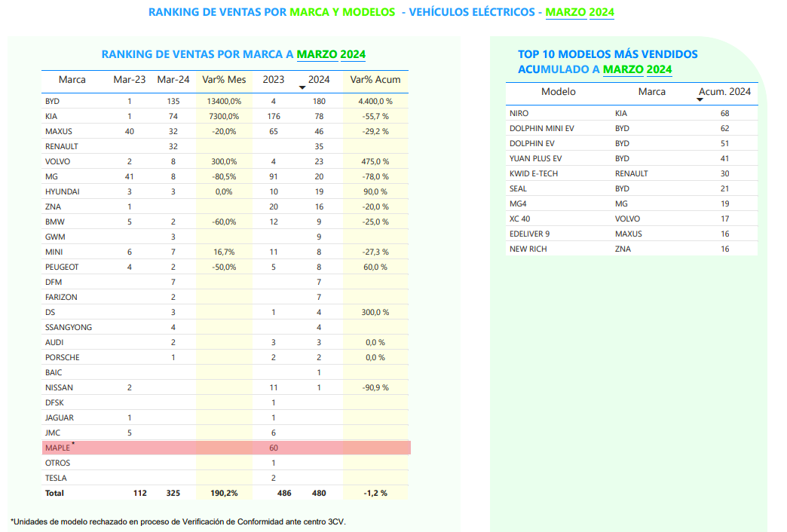Click the 2023 column header
Viewport: 787px width, 532px height.
point(274,79)
